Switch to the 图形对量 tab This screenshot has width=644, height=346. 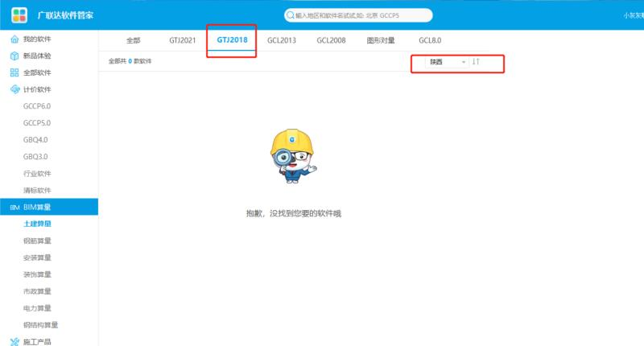[380, 40]
